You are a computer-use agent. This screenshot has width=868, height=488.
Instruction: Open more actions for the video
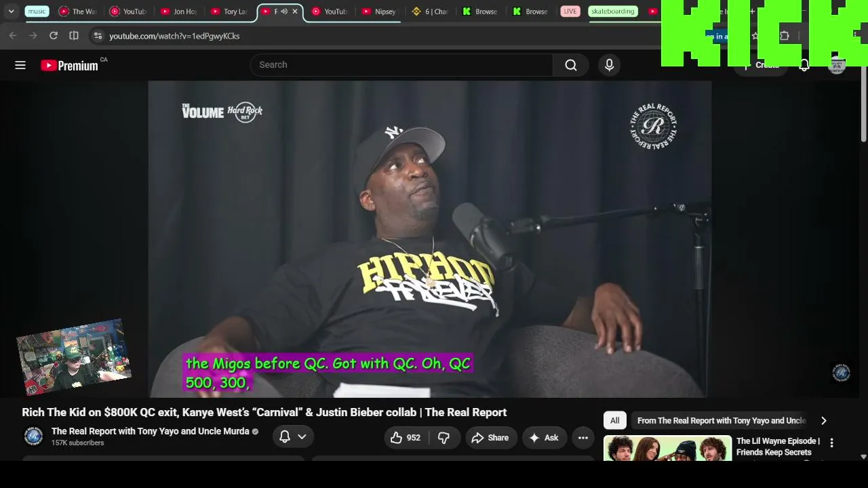click(x=583, y=438)
